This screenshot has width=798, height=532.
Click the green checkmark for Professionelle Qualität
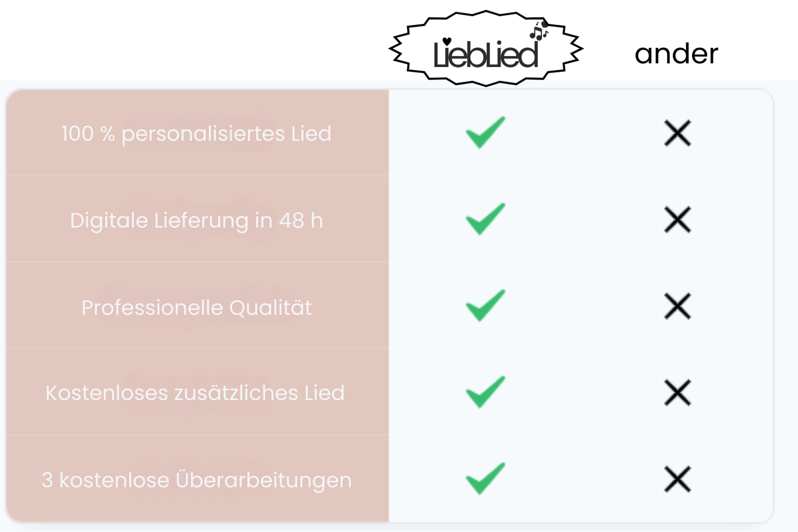[x=485, y=306]
